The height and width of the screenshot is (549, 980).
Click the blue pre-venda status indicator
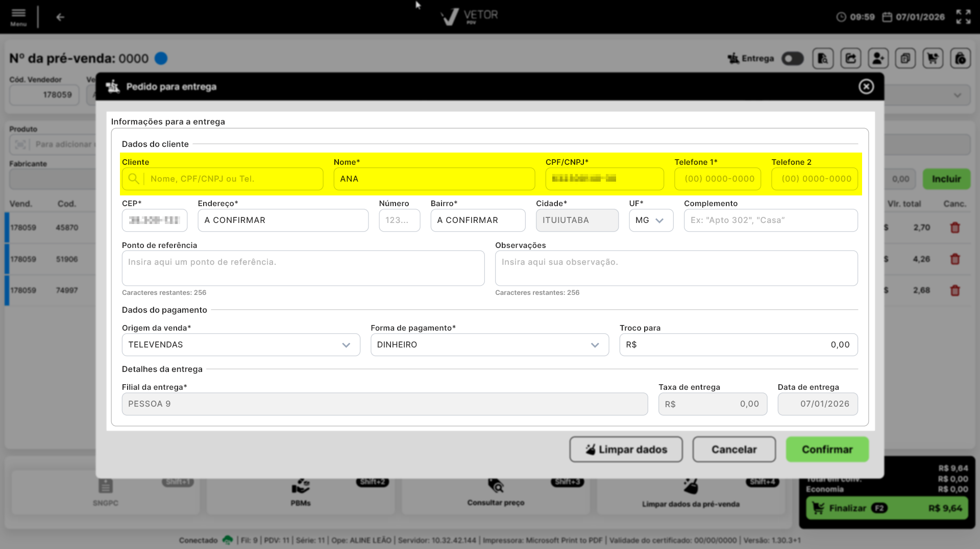(x=161, y=59)
